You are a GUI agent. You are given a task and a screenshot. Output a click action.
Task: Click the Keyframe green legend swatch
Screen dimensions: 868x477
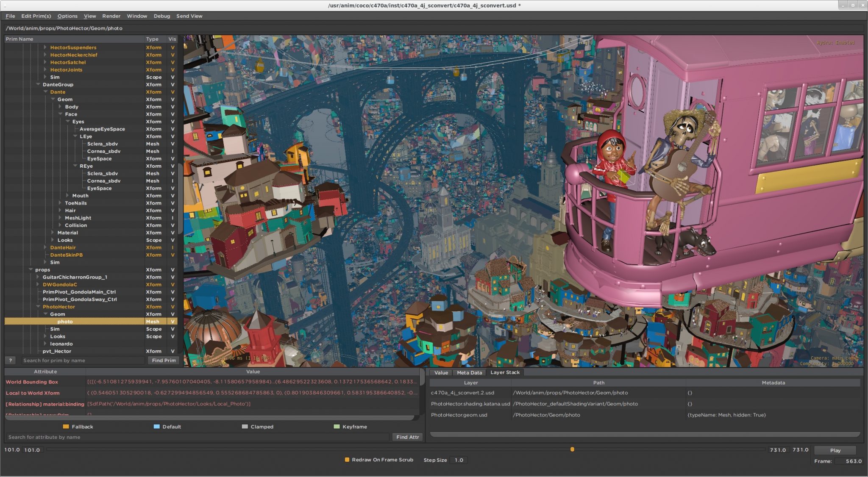[337, 427]
